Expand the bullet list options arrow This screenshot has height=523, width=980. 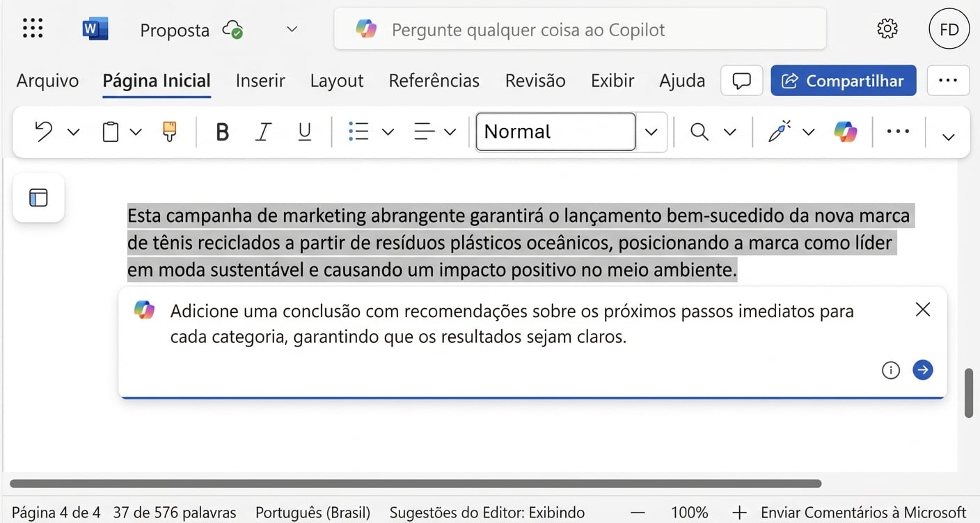388,131
